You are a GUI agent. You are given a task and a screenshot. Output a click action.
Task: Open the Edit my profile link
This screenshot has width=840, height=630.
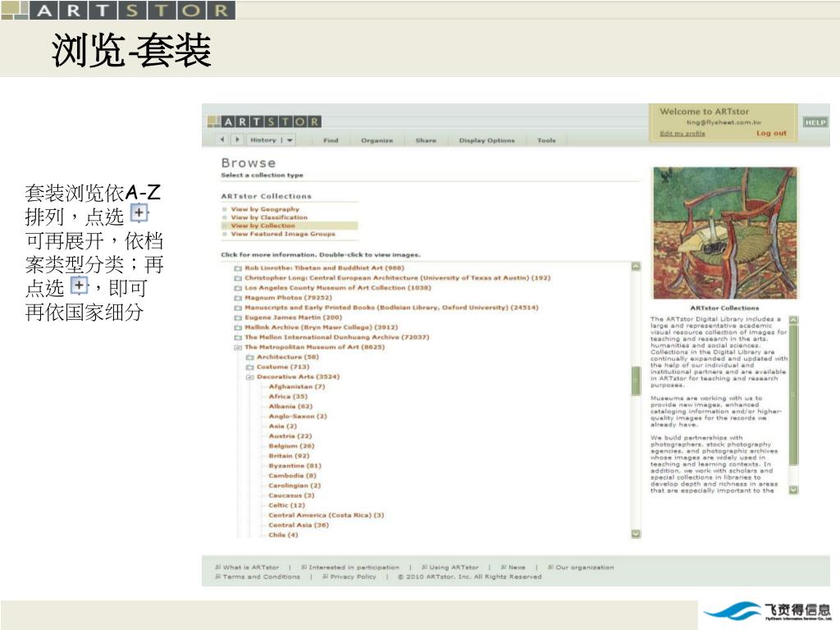682,134
